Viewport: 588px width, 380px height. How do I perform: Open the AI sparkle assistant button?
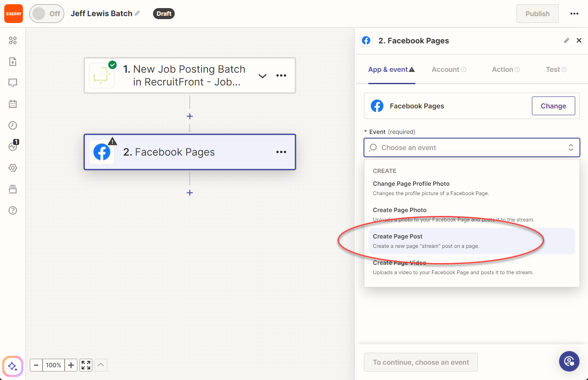click(x=13, y=366)
